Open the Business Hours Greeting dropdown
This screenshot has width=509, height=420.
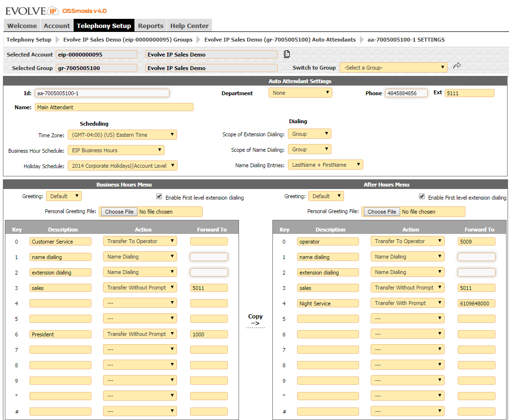click(63, 196)
